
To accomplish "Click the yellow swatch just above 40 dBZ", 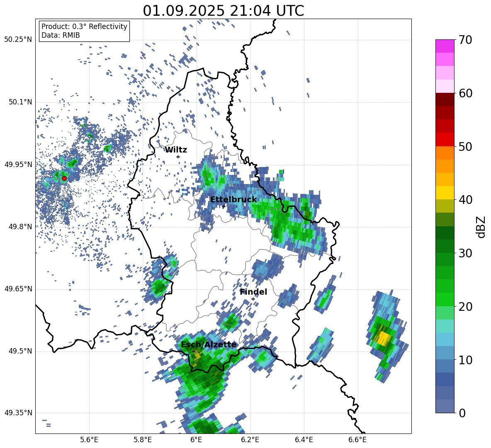I will (x=445, y=193).
